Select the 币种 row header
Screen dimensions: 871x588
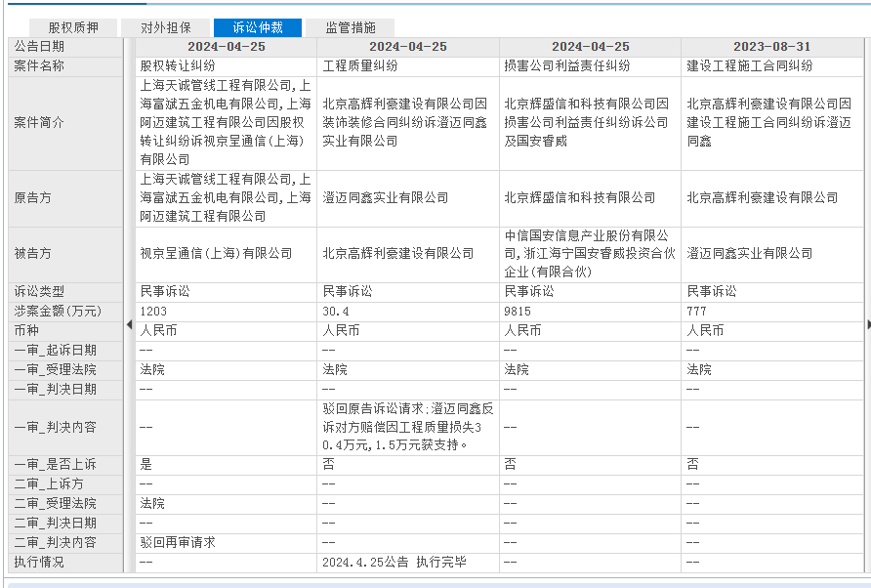click(65, 331)
